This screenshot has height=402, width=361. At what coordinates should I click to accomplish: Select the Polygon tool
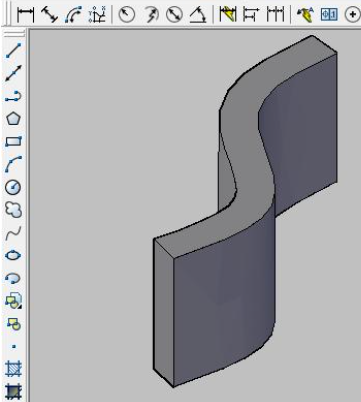(x=13, y=119)
